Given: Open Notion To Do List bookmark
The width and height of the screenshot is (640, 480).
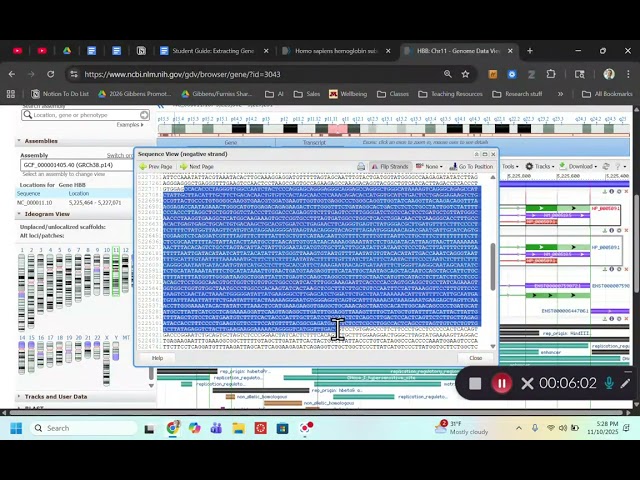Looking at the screenshot, I should coord(60,94).
